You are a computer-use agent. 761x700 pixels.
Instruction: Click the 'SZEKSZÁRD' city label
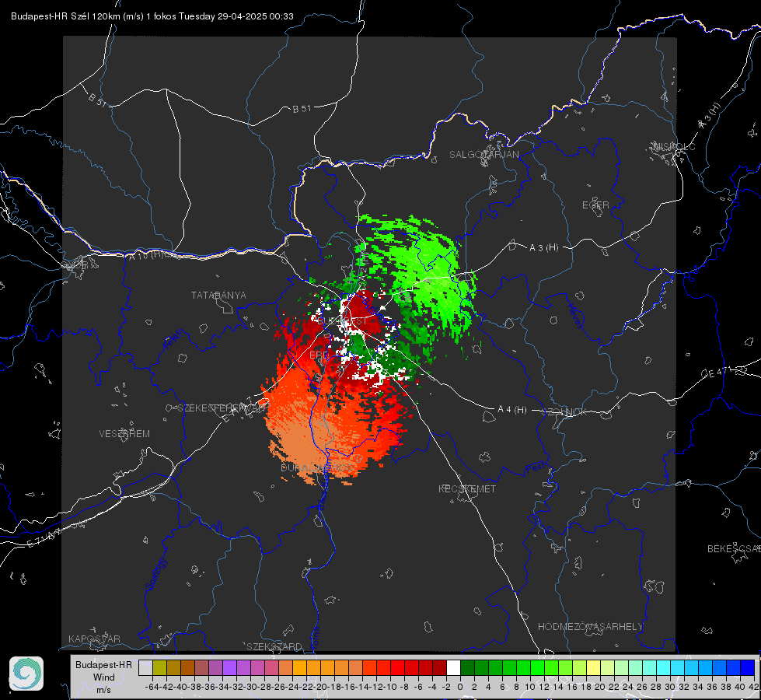click(274, 646)
